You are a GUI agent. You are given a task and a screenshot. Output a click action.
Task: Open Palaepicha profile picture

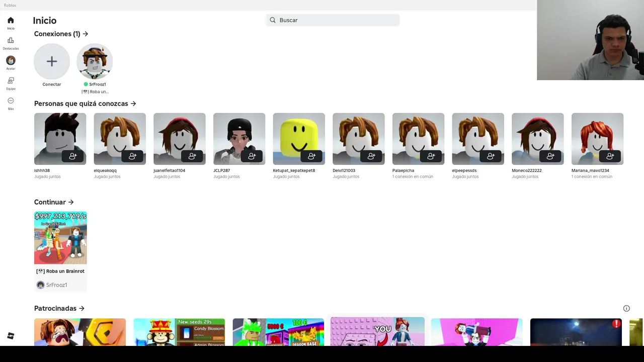click(418, 139)
